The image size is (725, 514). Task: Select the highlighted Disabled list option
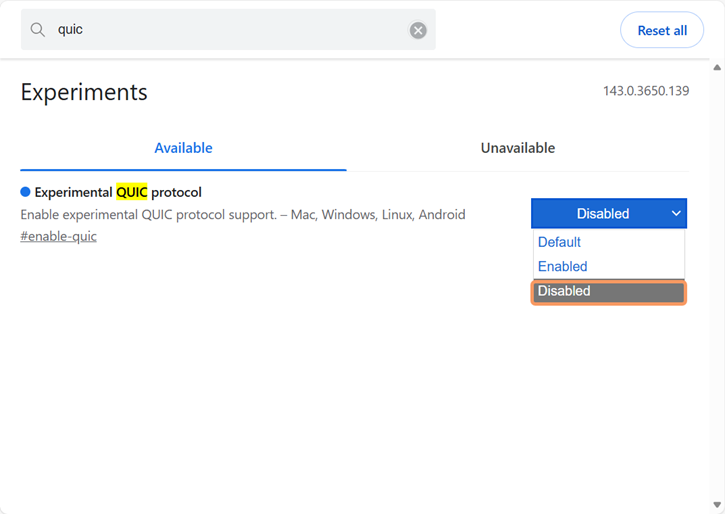tap(608, 292)
